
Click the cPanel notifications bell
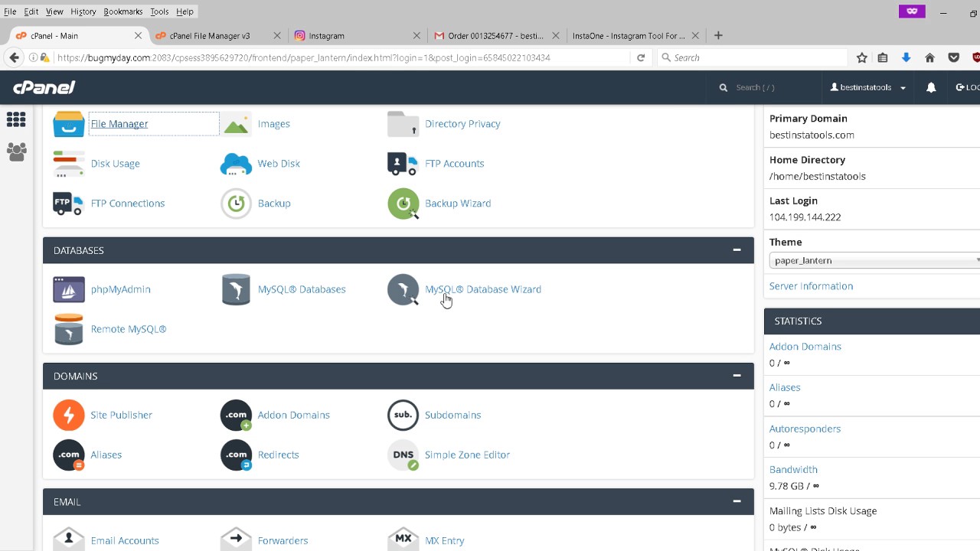coord(931,87)
